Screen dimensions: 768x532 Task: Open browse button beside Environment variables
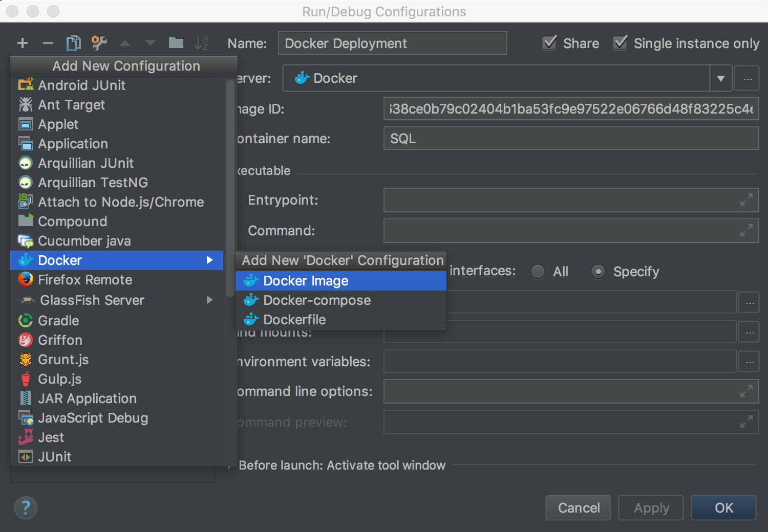click(x=750, y=362)
